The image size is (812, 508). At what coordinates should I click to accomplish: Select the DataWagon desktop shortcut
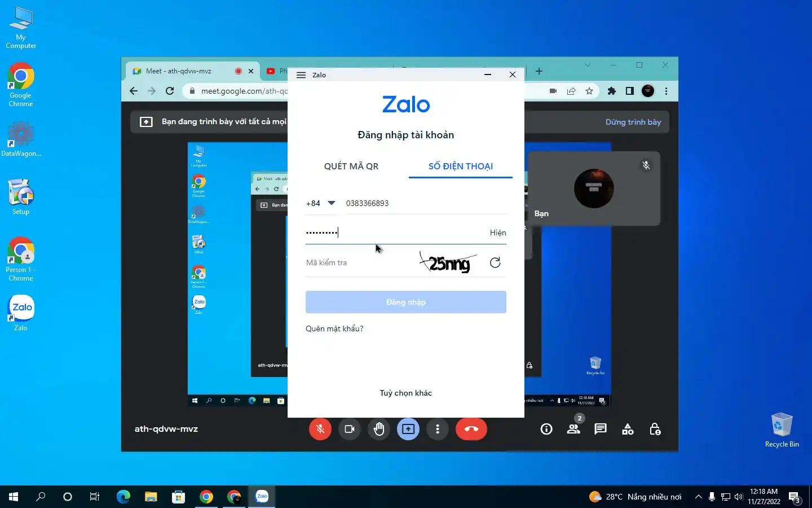[x=21, y=139]
